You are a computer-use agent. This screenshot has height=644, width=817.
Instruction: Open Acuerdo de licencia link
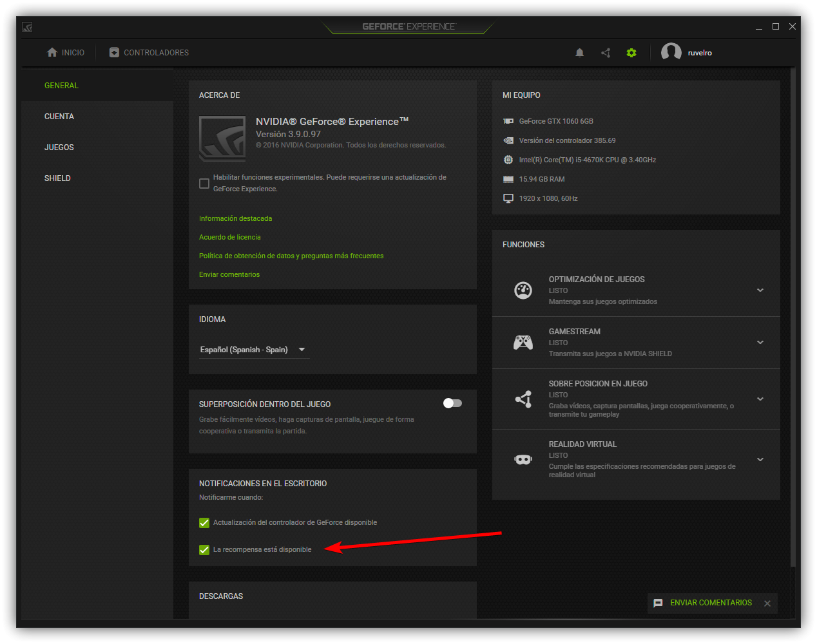pos(230,237)
